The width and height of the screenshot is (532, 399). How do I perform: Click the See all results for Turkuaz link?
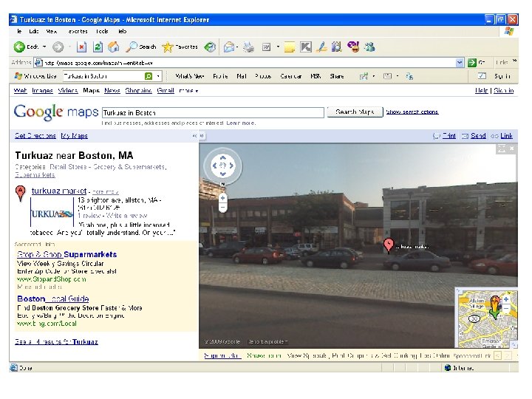[56, 341]
